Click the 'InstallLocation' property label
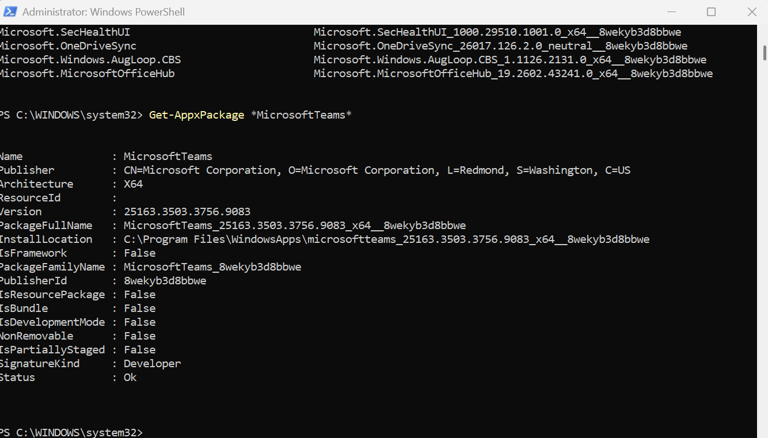Image resolution: width=768 pixels, height=438 pixels. 46,239
